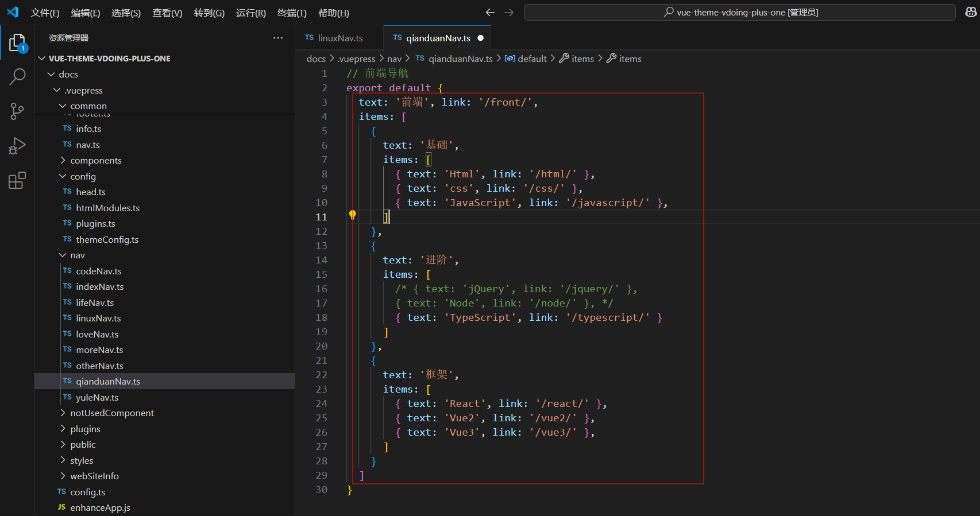Screen dimensions: 980x516
Task: Expand the components folder
Action: click(164, 160)
